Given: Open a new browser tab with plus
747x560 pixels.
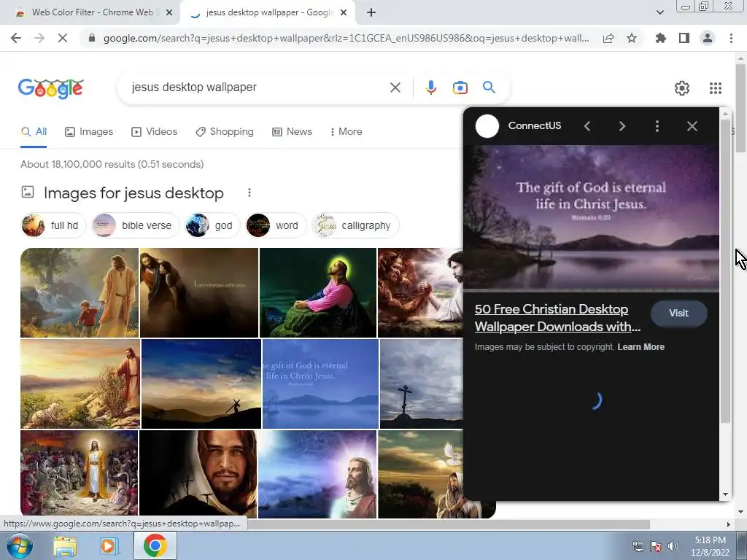Looking at the screenshot, I should point(371,13).
